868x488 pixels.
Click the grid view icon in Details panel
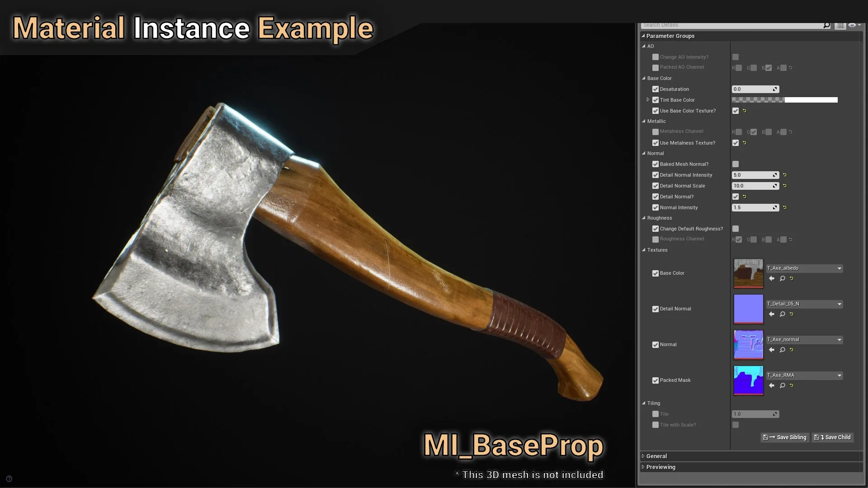point(840,24)
